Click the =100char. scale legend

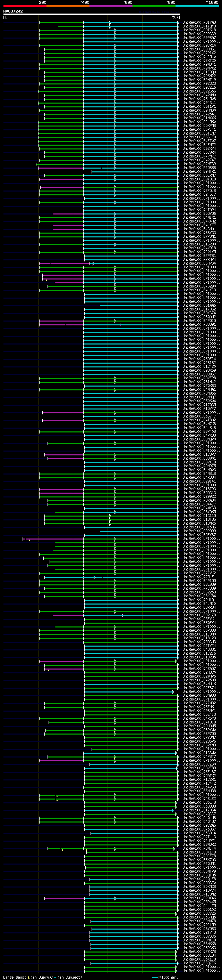click(165, 977)
